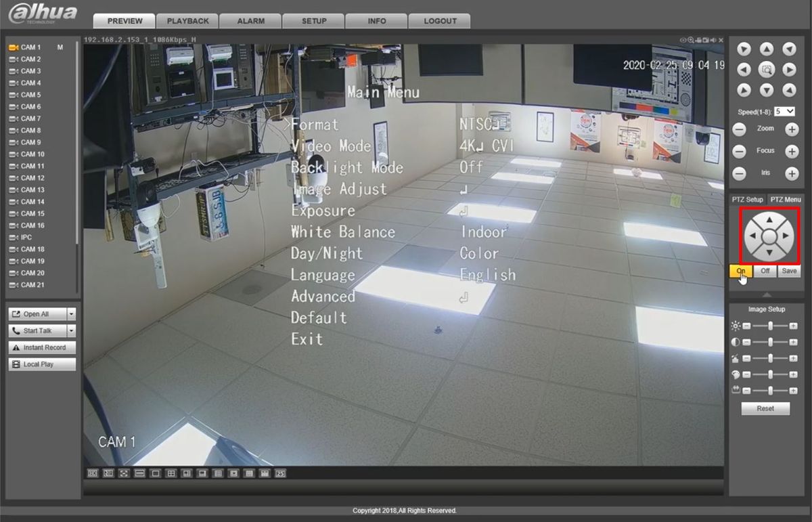Adjust the saturation slider
This screenshot has width=812, height=522.
[770, 374]
